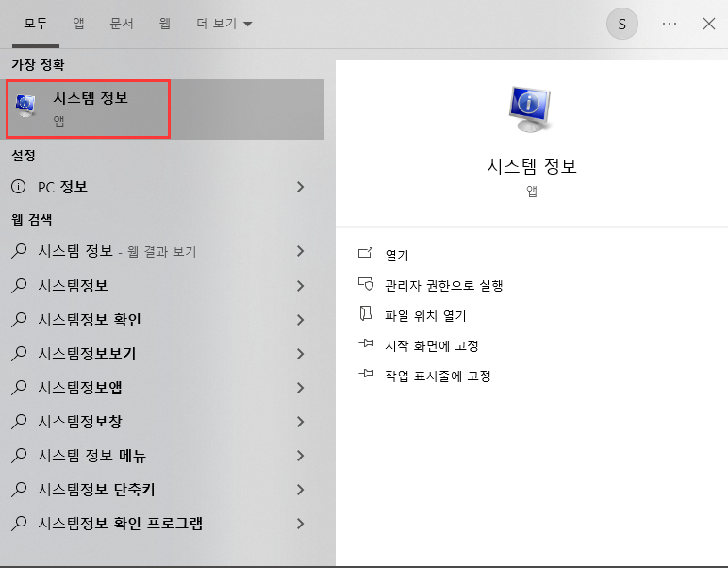Expand chevron next to 시스템정보보기
This screenshot has height=568, width=728.
[x=301, y=354]
